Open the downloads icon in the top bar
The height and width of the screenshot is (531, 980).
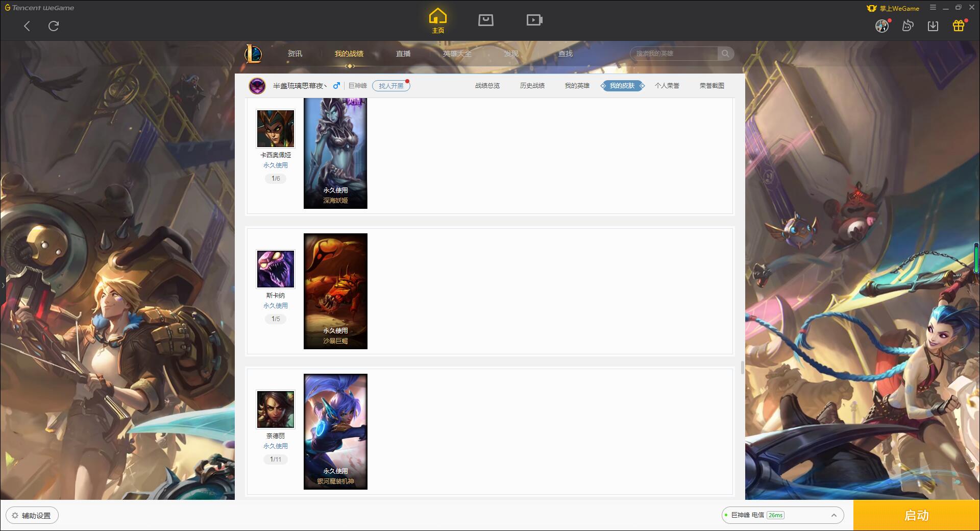click(933, 26)
